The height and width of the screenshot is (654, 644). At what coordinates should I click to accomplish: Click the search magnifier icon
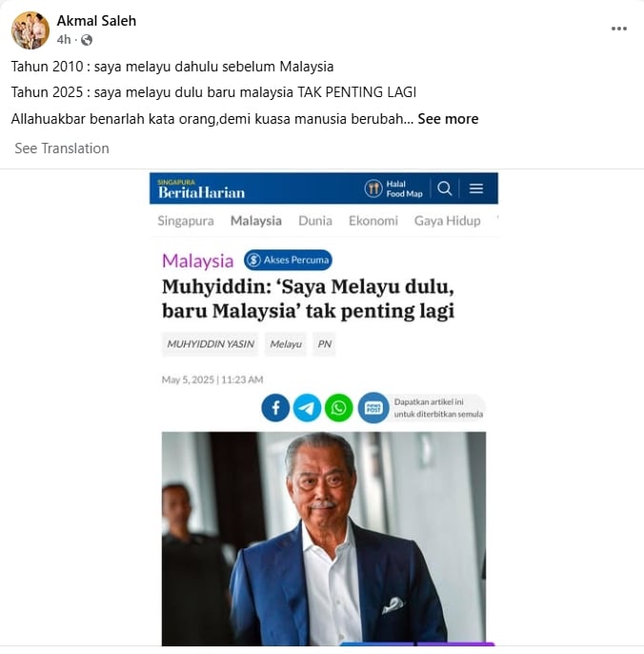tap(445, 188)
